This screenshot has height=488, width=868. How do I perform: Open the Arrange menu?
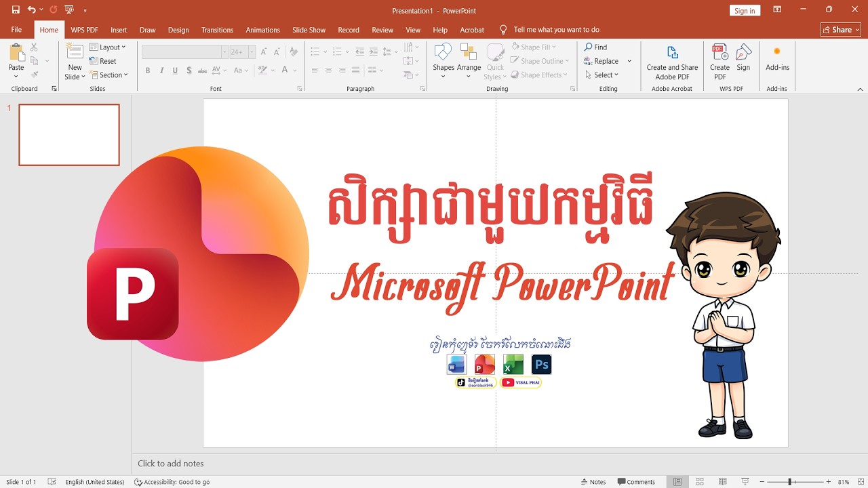[x=469, y=60]
